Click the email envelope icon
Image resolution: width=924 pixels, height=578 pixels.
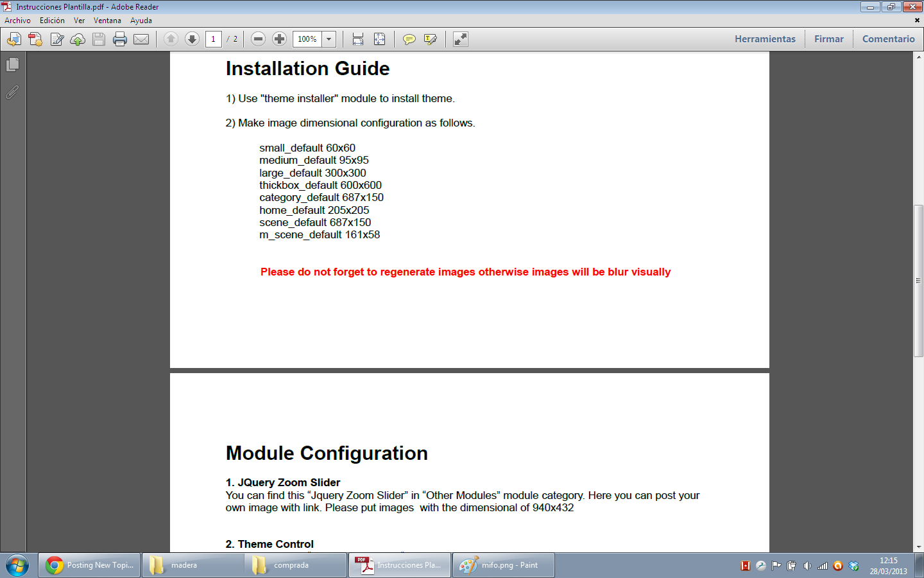(141, 39)
